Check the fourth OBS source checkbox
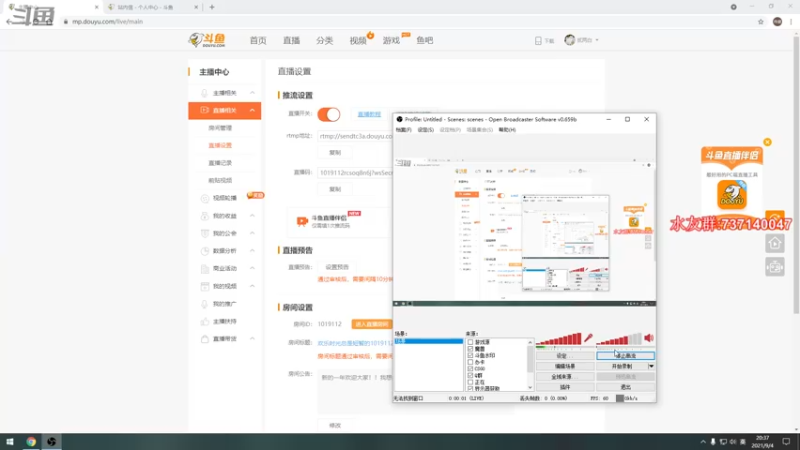Viewport: 800px width, 450px height. pos(470,362)
